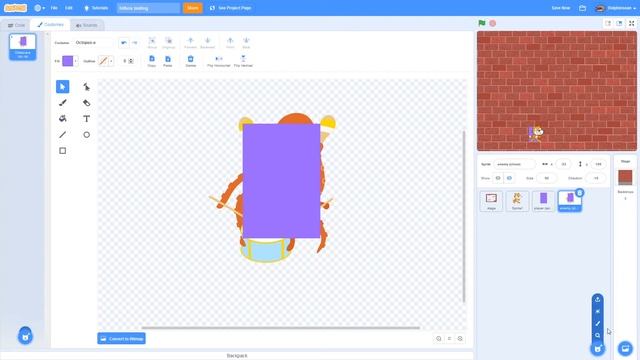
Task: Switch to large stage layout
Action: pyautogui.click(x=620, y=23)
